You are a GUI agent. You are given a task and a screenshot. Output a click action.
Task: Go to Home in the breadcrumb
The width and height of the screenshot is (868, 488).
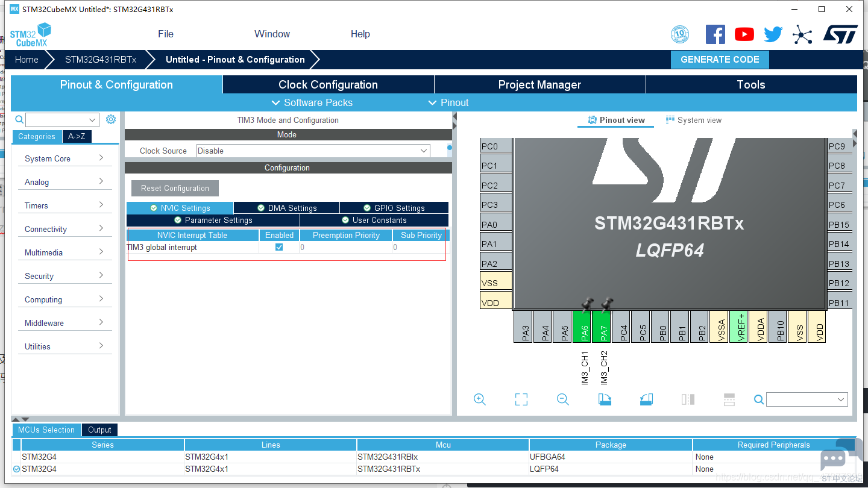tap(27, 60)
